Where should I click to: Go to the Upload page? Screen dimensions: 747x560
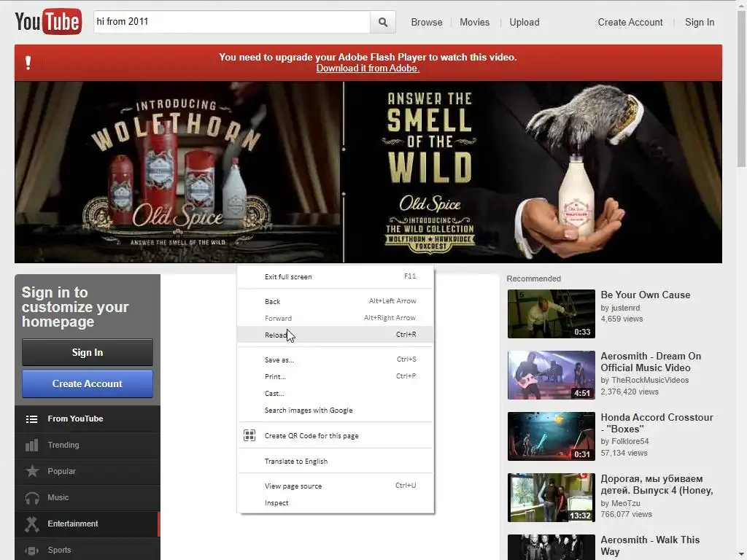point(524,23)
